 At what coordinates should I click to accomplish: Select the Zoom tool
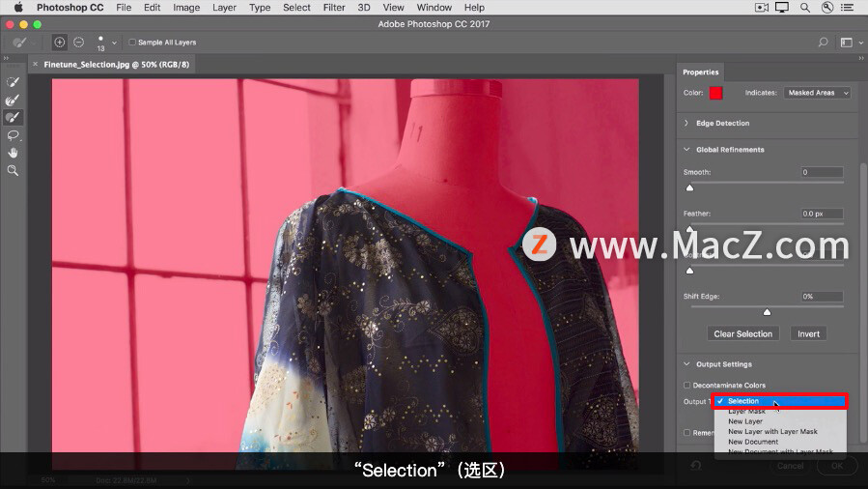[x=13, y=170]
